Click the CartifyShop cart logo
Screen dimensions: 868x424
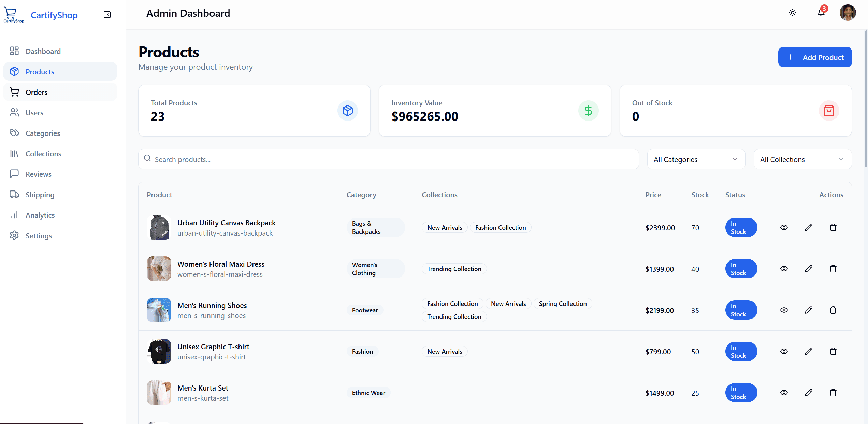point(14,15)
